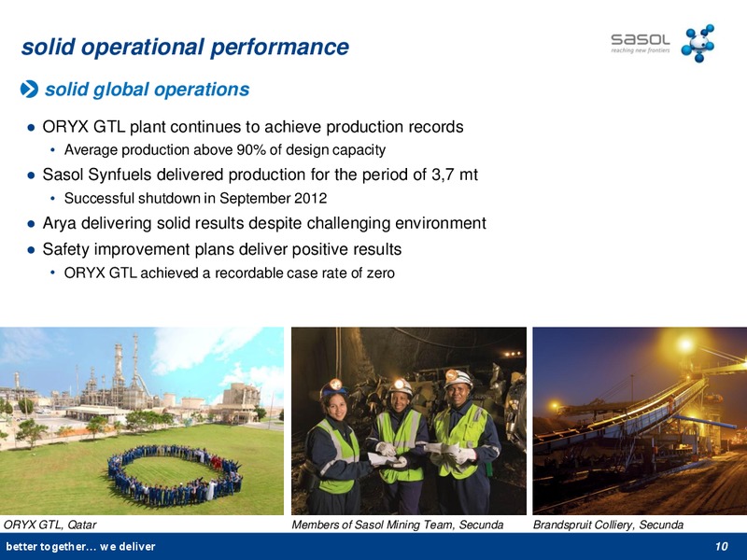Click the Sasol molecule logo icon

point(698,43)
